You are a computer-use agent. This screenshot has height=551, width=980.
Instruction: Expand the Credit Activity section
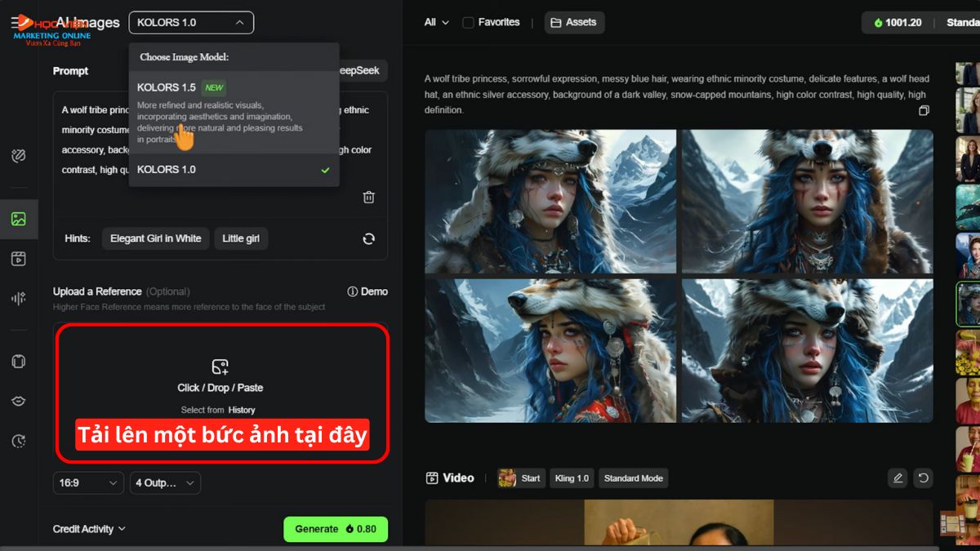point(90,529)
